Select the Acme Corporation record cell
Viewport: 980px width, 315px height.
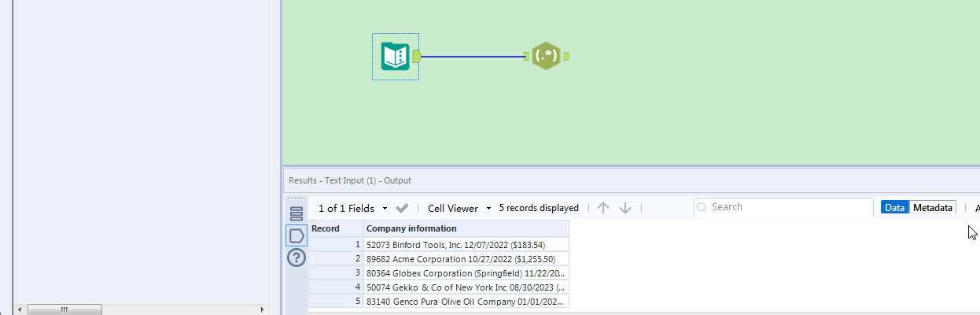point(466,259)
